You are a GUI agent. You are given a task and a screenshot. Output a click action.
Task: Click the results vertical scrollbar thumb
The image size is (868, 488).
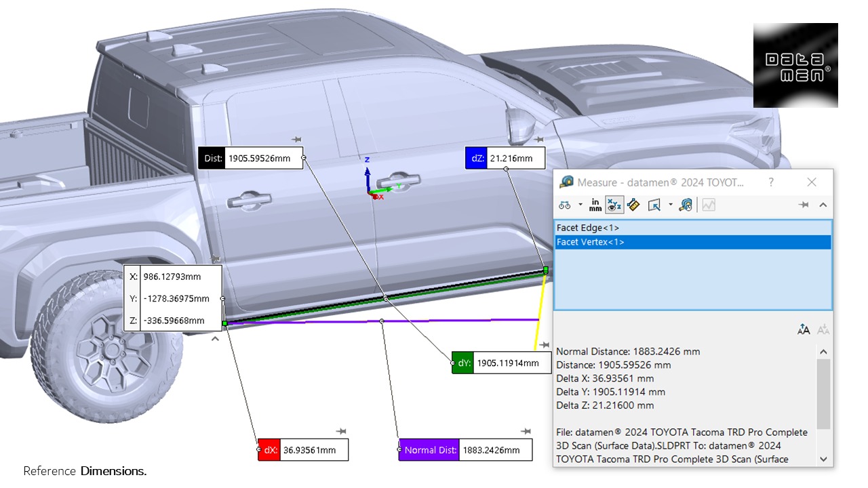click(823, 394)
